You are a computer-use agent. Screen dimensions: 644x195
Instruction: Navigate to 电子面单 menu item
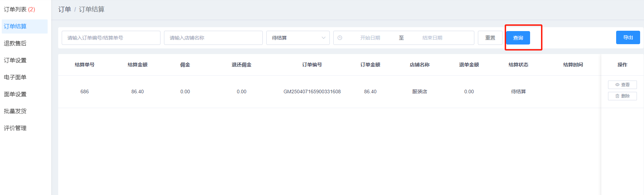(15, 77)
